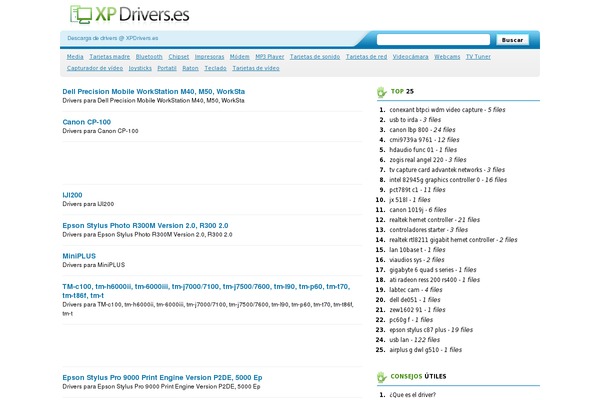
Task: Open the Tarjetas madre category
Action: pos(110,57)
